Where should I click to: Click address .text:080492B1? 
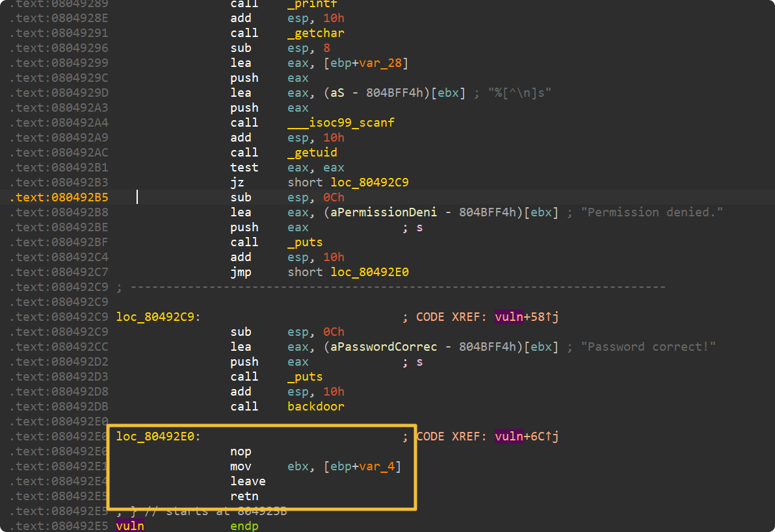(59, 168)
